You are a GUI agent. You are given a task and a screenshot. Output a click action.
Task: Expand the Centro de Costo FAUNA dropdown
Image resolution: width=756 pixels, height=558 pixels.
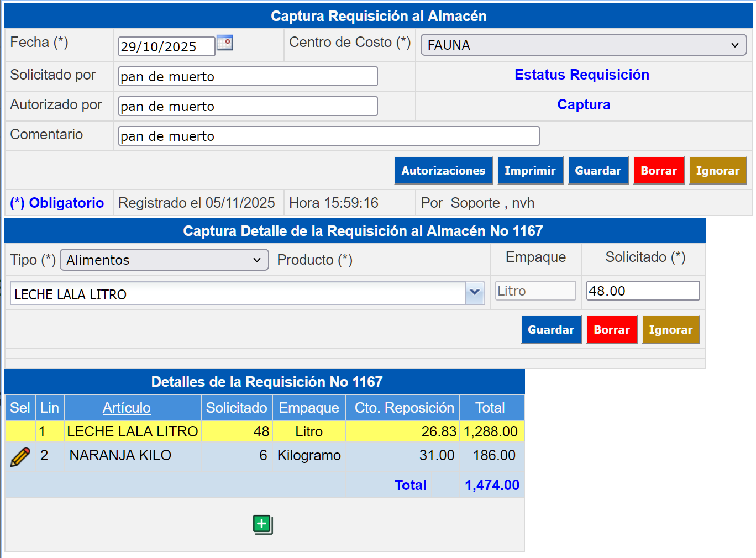[583, 45]
